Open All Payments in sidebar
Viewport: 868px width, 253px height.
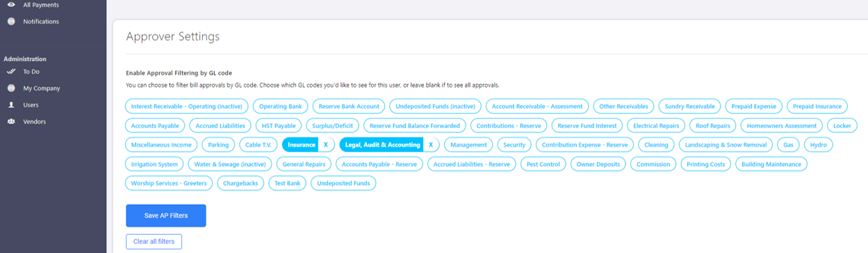(41, 5)
